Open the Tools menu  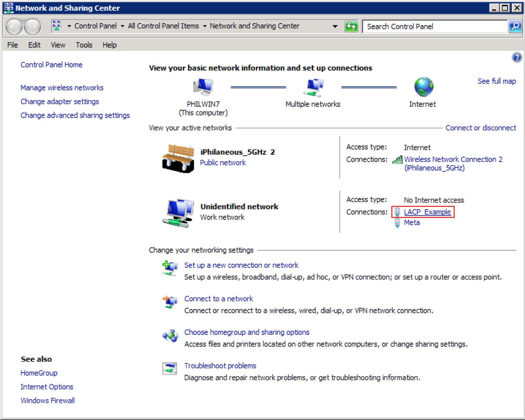(84, 45)
